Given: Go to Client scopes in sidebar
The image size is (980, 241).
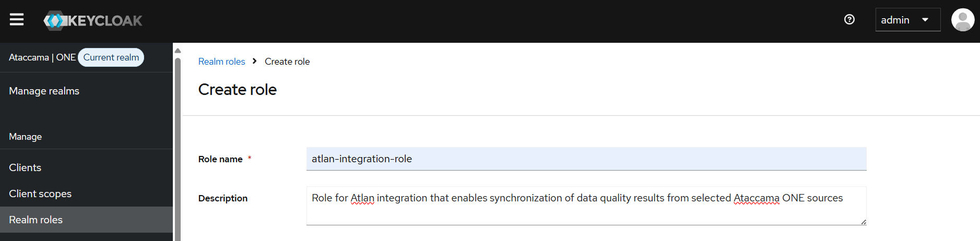Looking at the screenshot, I should coord(40,194).
